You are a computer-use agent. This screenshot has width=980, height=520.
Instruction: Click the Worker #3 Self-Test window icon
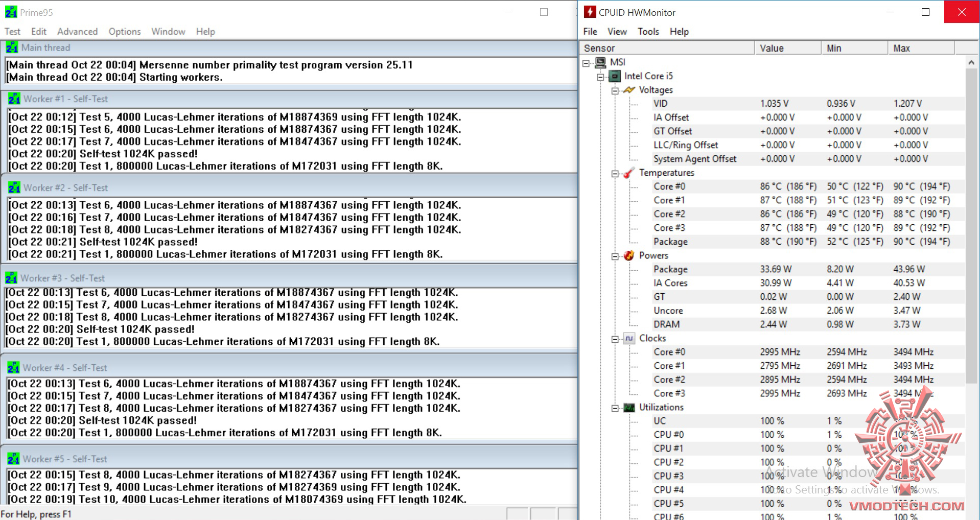pyautogui.click(x=11, y=278)
